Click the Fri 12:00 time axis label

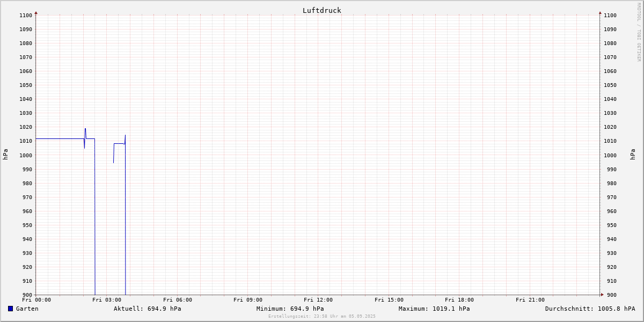pos(318,300)
